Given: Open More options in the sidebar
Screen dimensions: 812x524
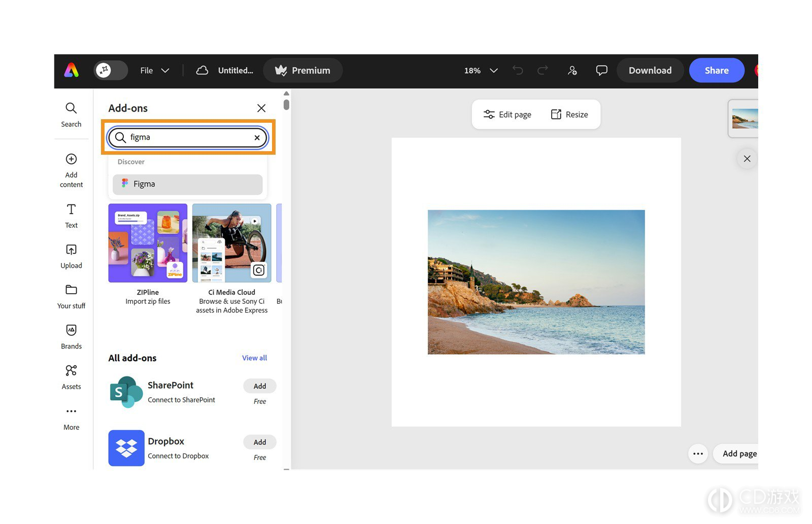Looking at the screenshot, I should point(71,418).
